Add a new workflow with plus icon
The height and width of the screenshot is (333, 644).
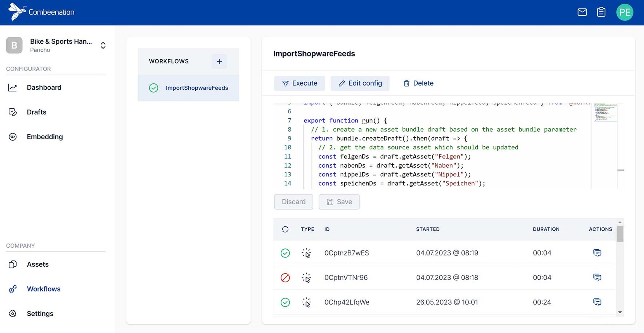click(219, 61)
